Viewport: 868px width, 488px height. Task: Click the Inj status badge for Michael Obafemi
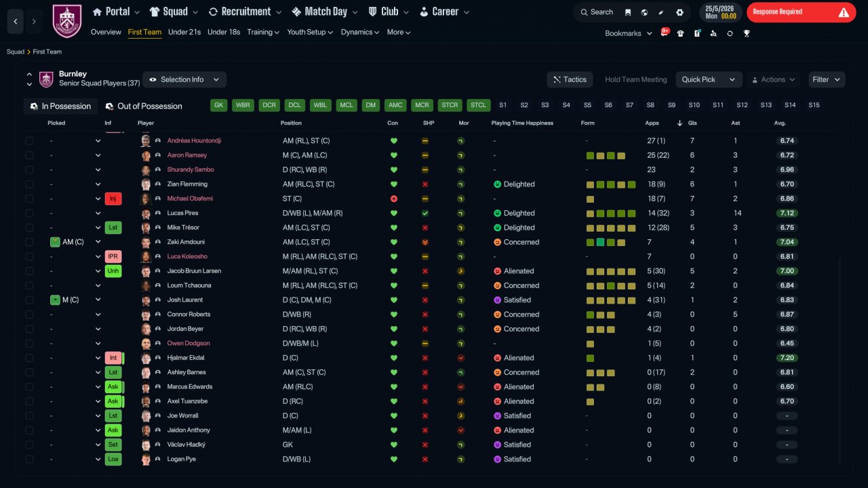point(113,199)
